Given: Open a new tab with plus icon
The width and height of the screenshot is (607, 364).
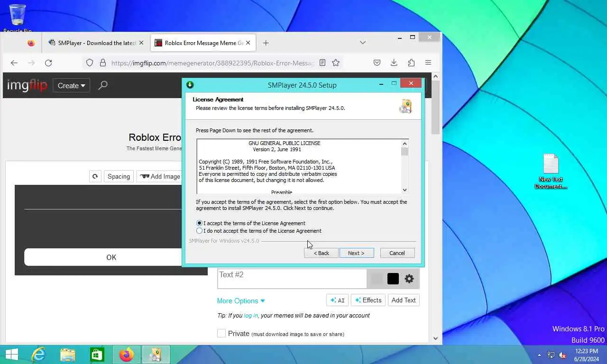Looking at the screenshot, I should tap(266, 43).
